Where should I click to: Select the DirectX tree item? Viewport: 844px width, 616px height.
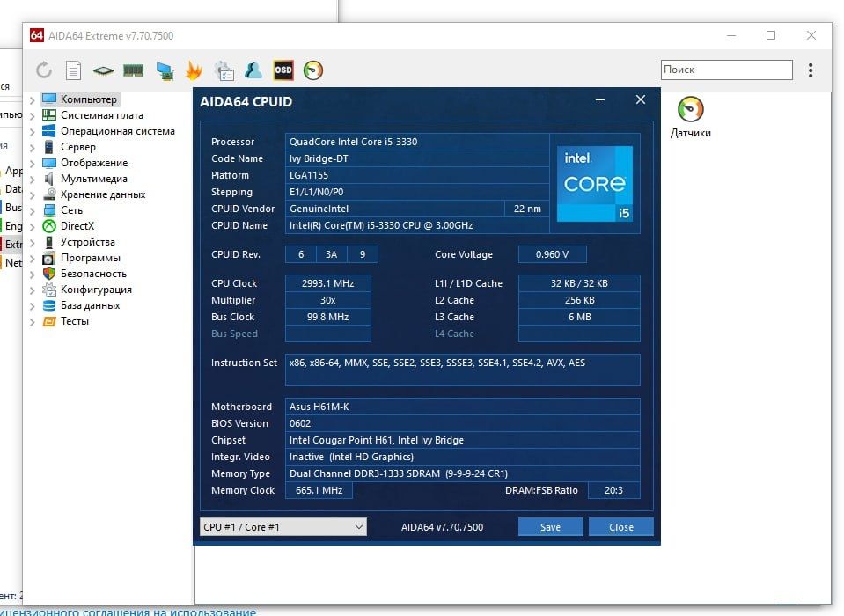click(77, 226)
